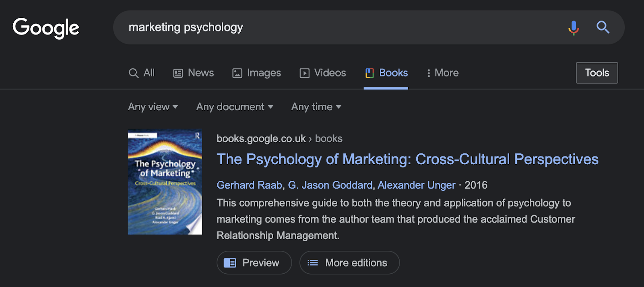Screen dimensions: 644x287
Task: Open the Any time filter dropdown
Action: (316, 107)
